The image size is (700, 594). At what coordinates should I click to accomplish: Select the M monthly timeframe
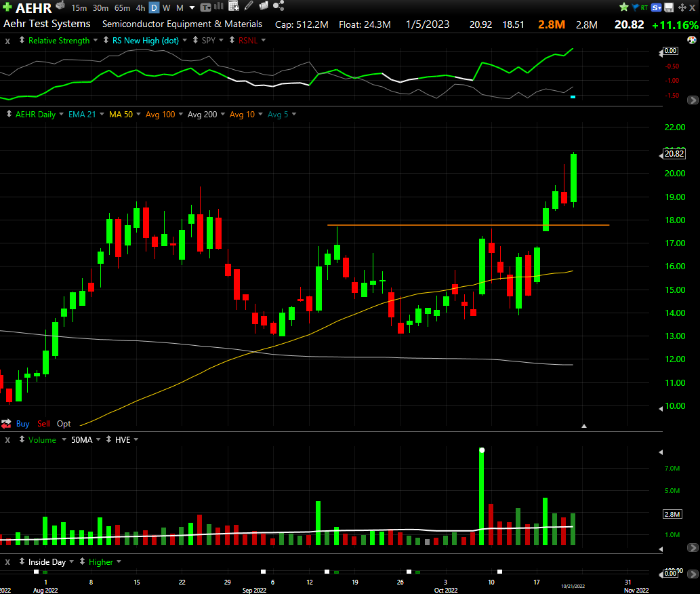pyautogui.click(x=180, y=8)
